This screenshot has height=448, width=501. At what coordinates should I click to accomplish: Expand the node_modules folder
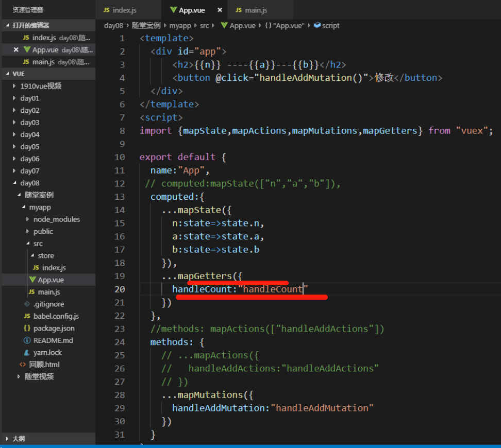point(27,219)
